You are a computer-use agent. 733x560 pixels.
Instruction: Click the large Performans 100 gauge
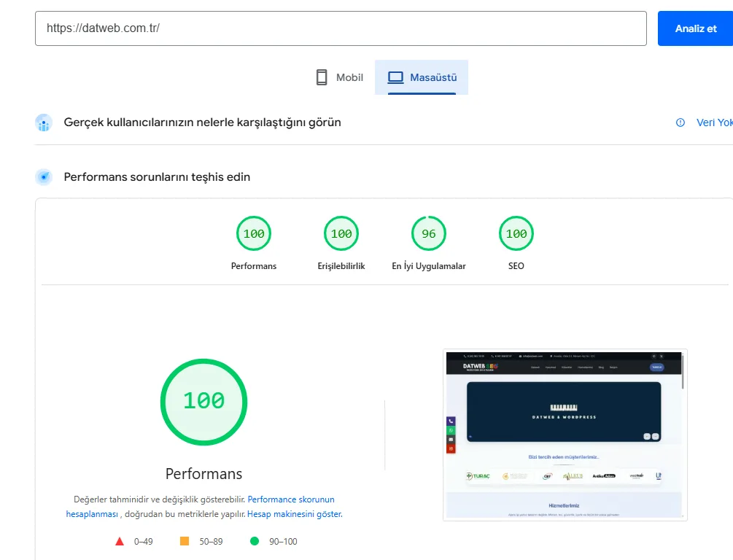pyautogui.click(x=203, y=402)
